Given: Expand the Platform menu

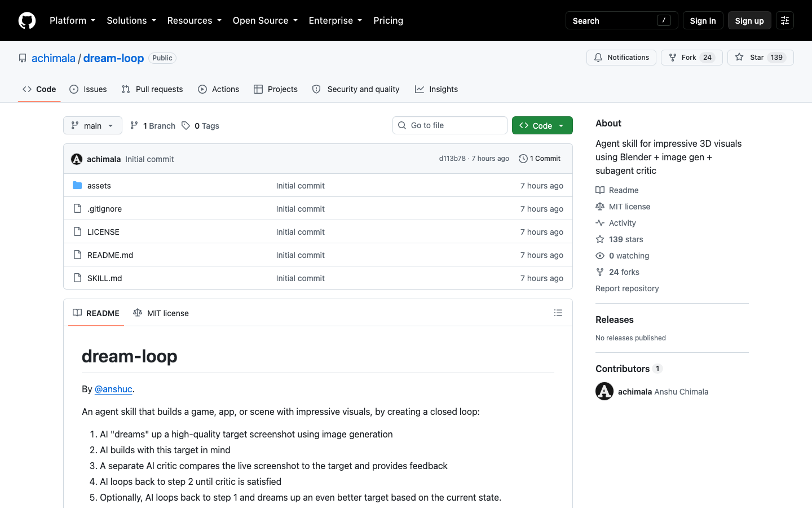Looking at the screenshot, I should (x=72, y=20).
